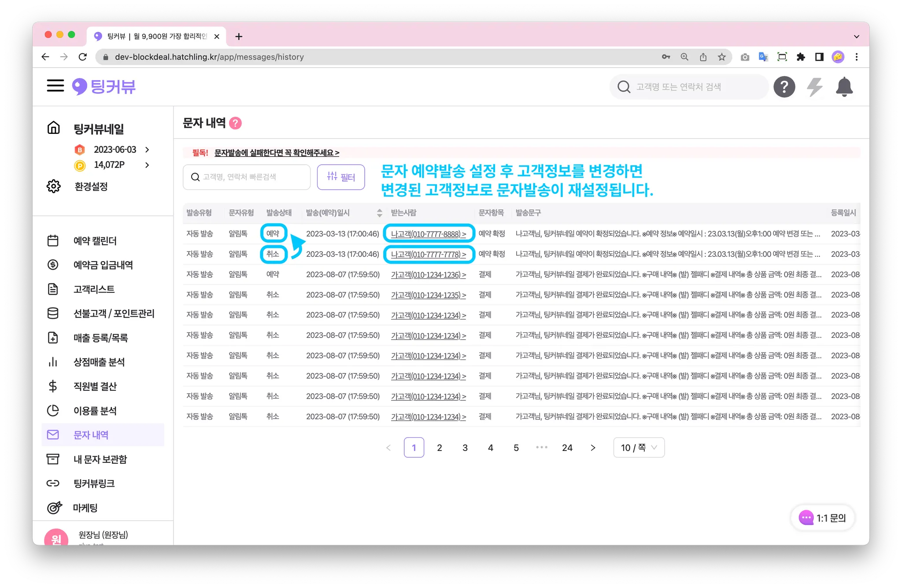
Task: Click the lightning bolt icon
Action: click(814, 87)
